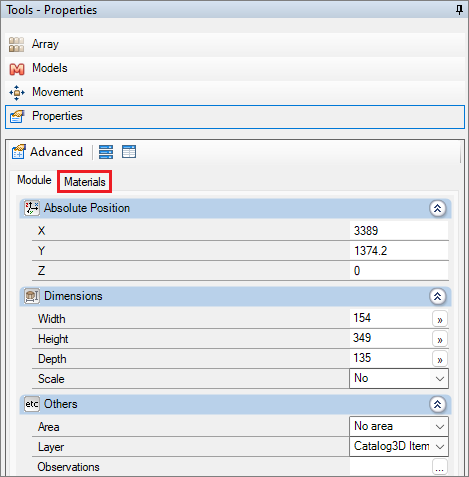
Task: Open the Layer dropdown showing Catalog3D Item
Action: tap(399, 446)
